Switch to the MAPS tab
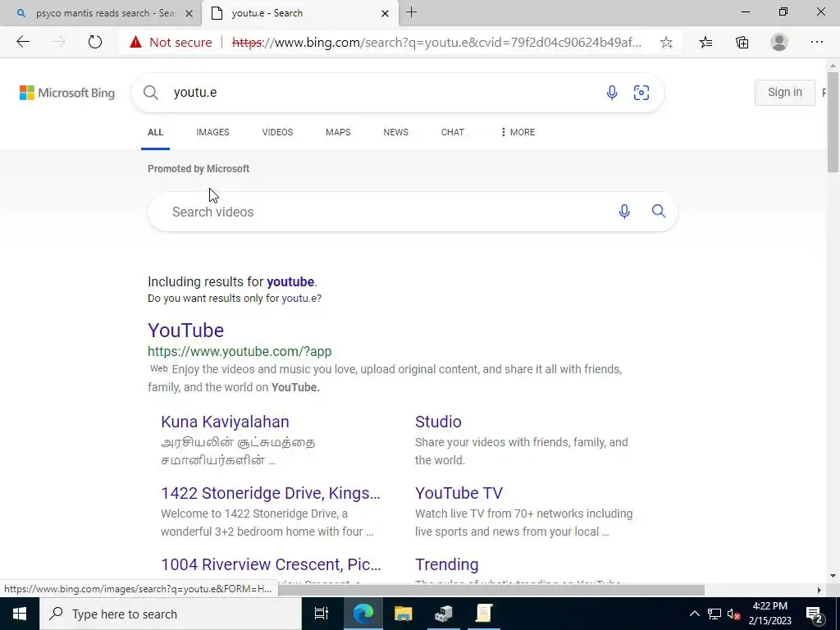This screenshot has width=840, height=630. [x=338, y=132]
